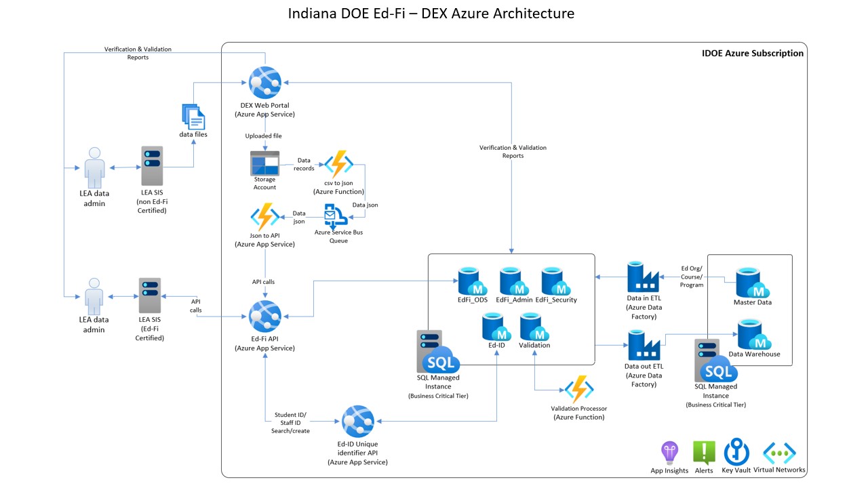Viewport: 868px width, 488px height.
Task: Select the 'DEX Web Portal (Azure App Service)' caption
Action: tap(264, 110)
